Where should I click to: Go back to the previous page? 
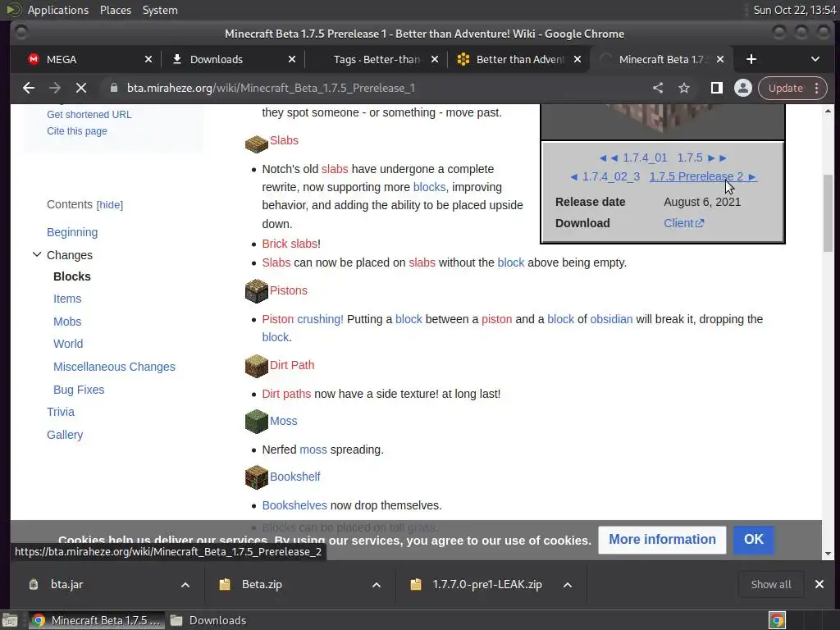[x=29, y=88]
